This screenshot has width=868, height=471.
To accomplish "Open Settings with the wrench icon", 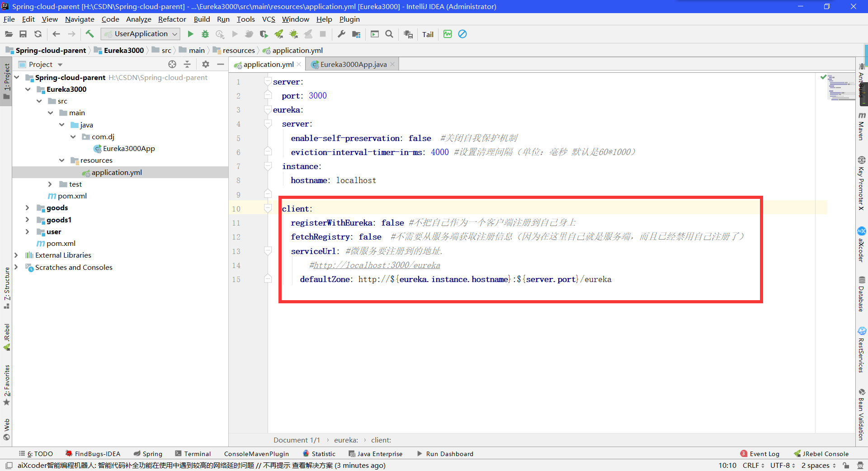I will (x=341, y=34).
